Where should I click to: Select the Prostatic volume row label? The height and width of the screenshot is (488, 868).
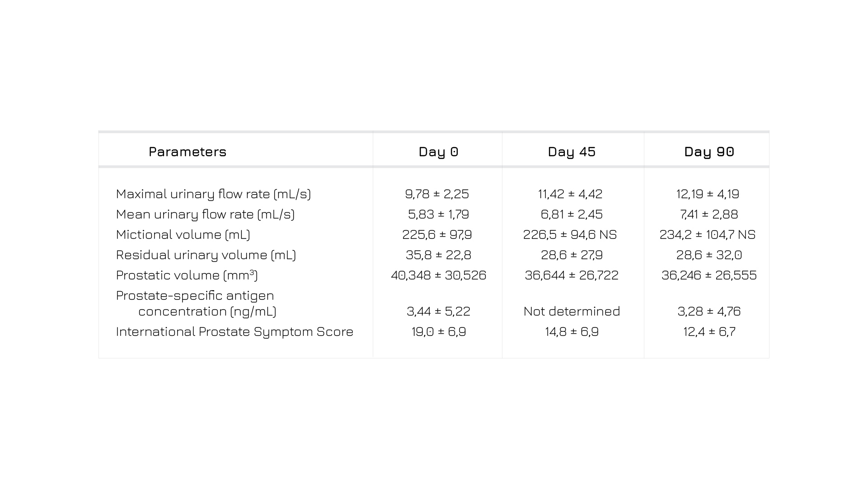pos(187,275)
